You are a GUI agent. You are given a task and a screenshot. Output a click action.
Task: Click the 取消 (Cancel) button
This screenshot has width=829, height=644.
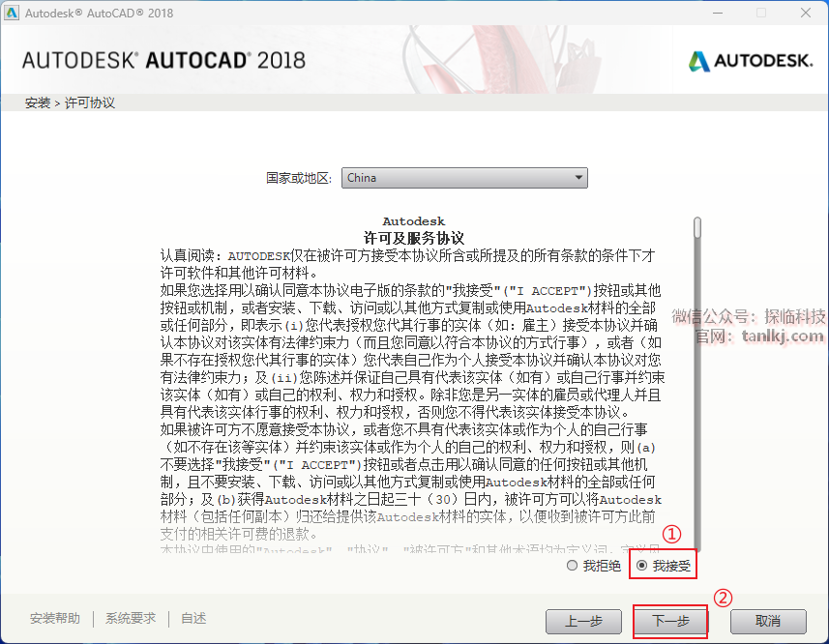click(x=768, y=622)
